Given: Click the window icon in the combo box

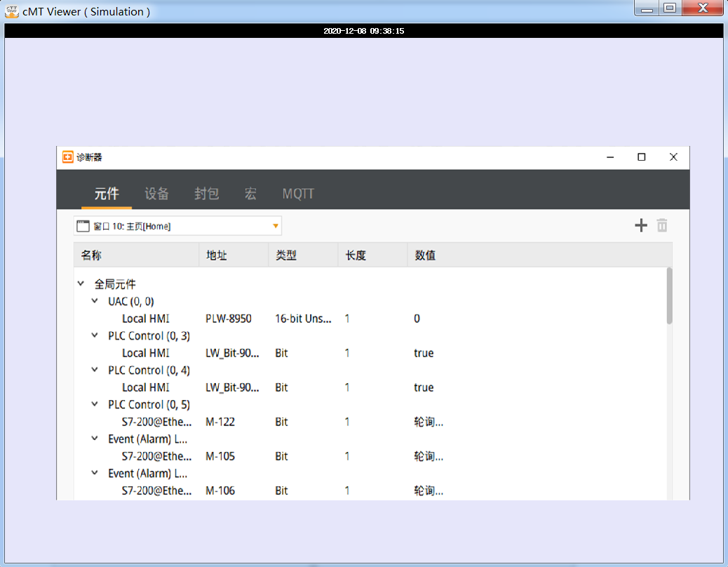Looking at the screenshot, I should coord(83,226).
